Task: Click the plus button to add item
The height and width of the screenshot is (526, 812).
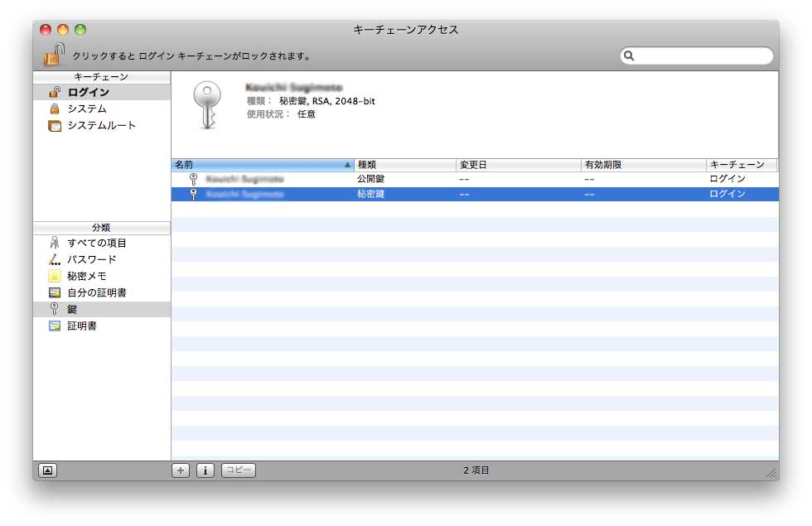Action: coord(181,471)
